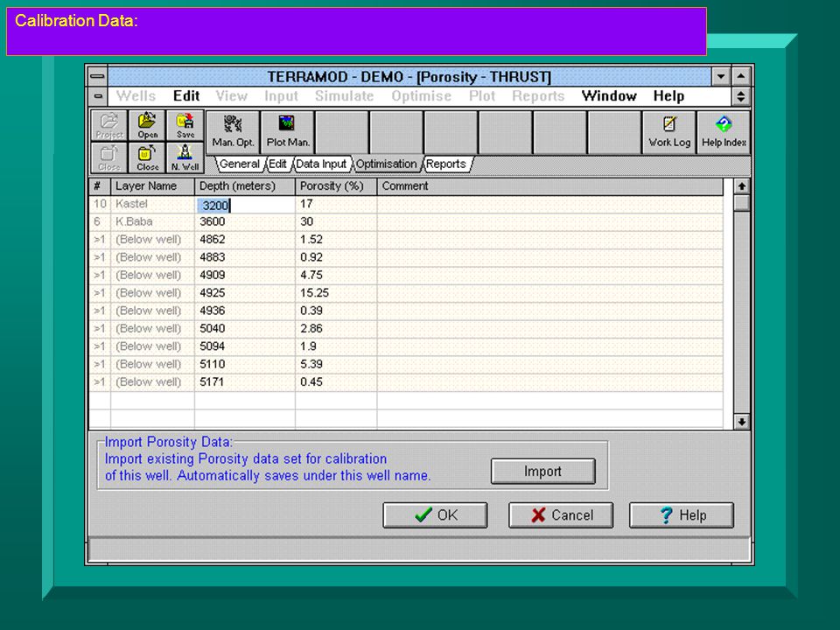Viewport: 840px width, 630px height.
Task: Open the document control menu box beside Wells
Action: (x=97, y=96)
